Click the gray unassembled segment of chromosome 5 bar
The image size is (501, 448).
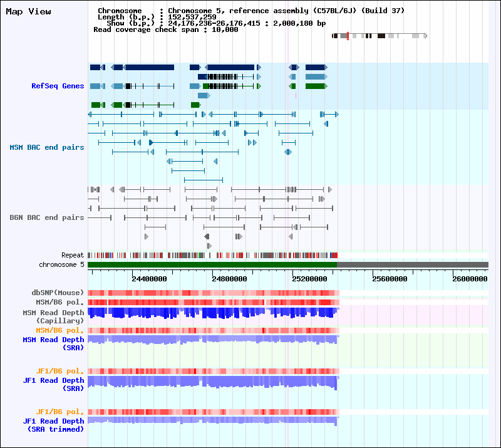pos(413,264)
